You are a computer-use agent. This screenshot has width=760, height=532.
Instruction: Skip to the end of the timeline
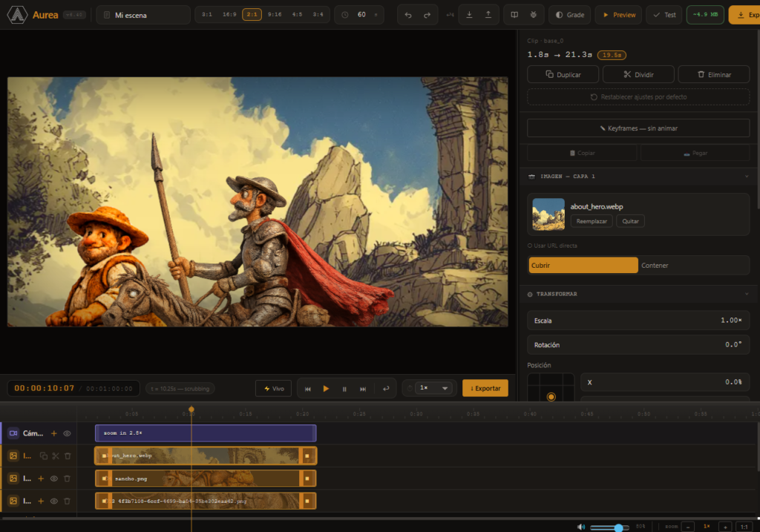pos(363,389)
